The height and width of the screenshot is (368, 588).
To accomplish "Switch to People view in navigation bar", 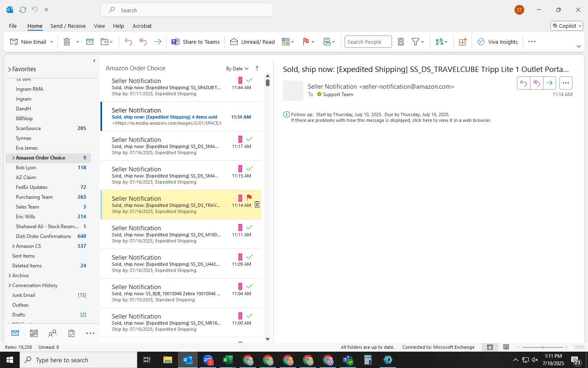I will (x=52, y=333).
